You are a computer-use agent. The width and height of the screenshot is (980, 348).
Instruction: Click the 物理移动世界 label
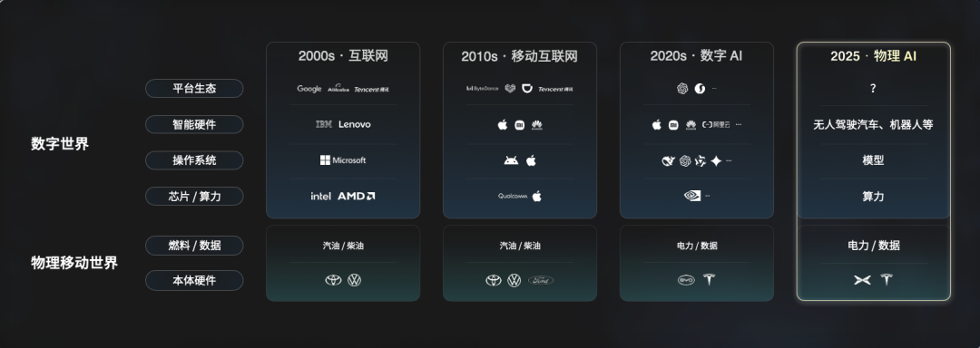point(74,263)
